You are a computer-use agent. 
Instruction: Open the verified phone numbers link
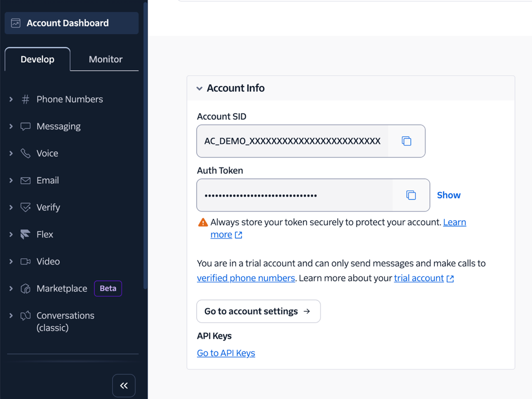[246, 278]
